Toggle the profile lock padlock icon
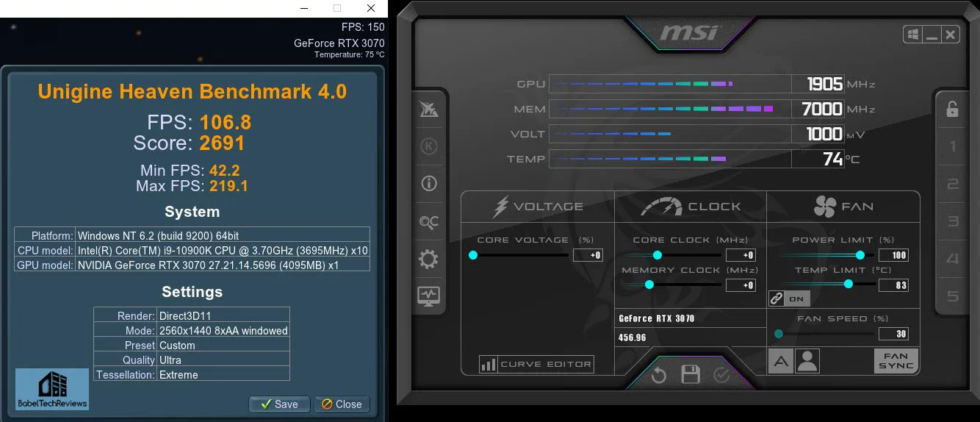This screenshot has height=422, width=980. coord(952,109)
